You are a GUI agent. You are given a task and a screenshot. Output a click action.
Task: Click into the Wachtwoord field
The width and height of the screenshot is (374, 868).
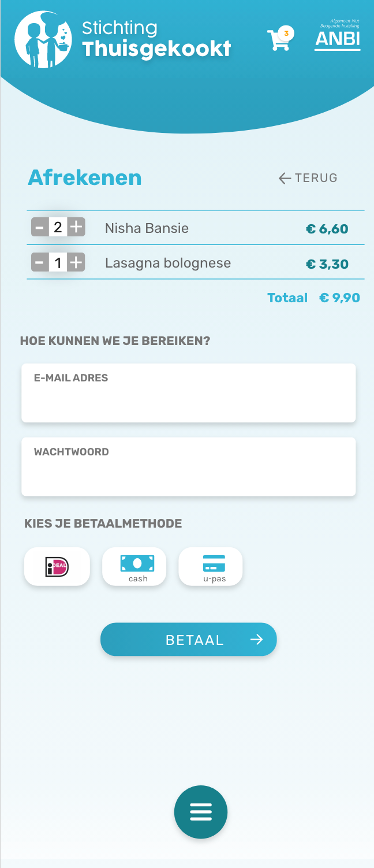[189, 473]
